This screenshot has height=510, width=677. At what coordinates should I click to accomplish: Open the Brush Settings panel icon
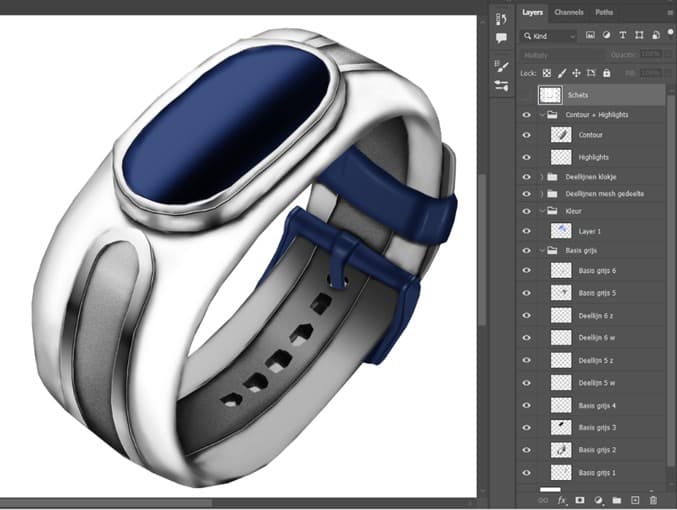(502, 66)
